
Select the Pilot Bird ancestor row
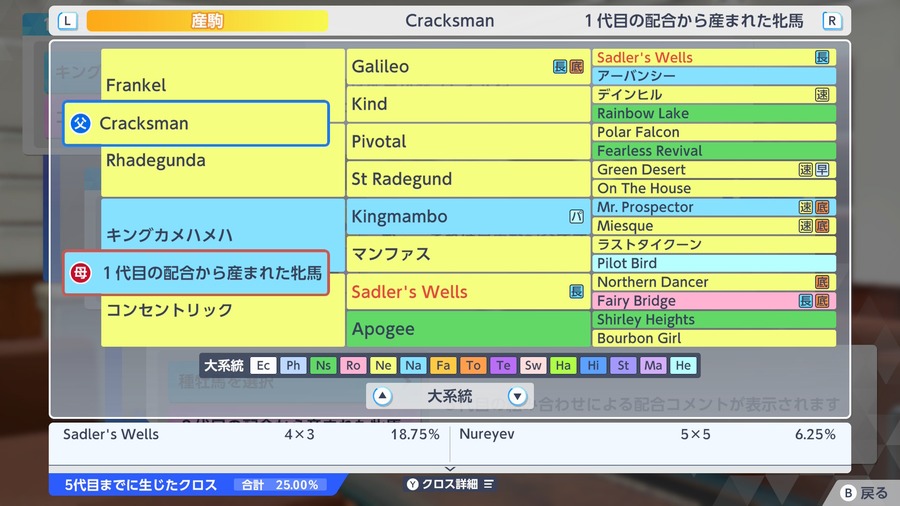713,263
